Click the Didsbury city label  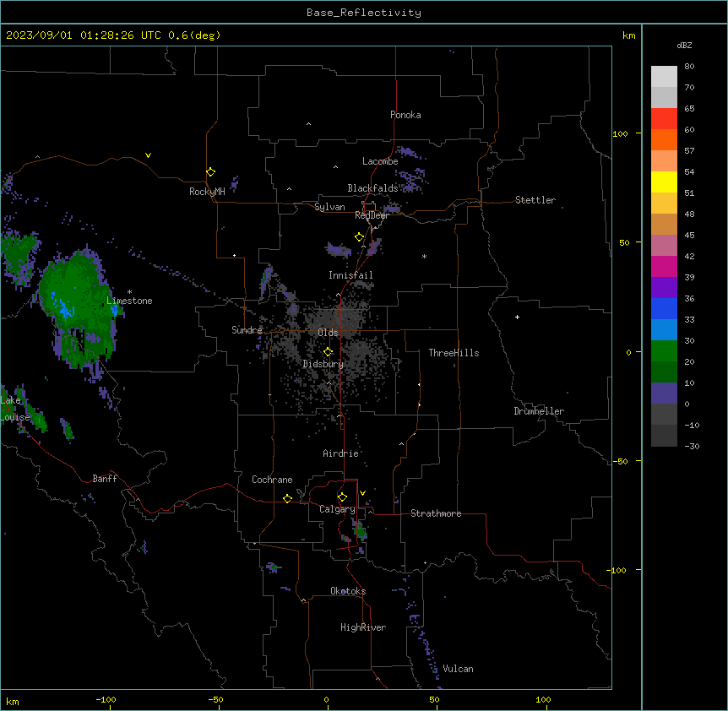pos(323,364)
